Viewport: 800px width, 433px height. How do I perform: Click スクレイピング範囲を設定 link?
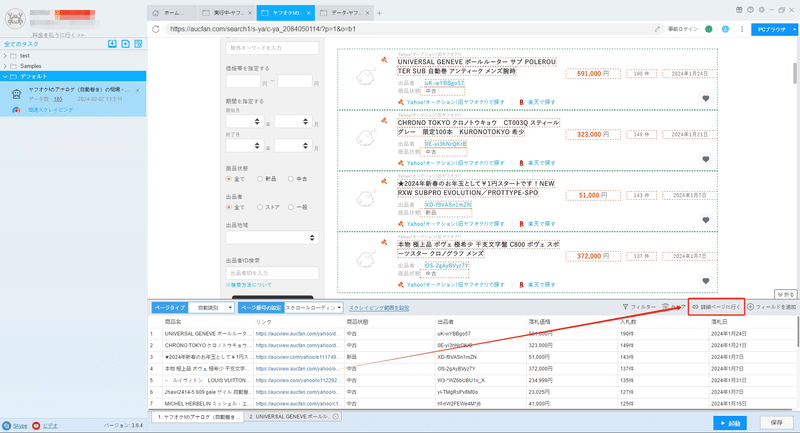(x=379, y=308)
